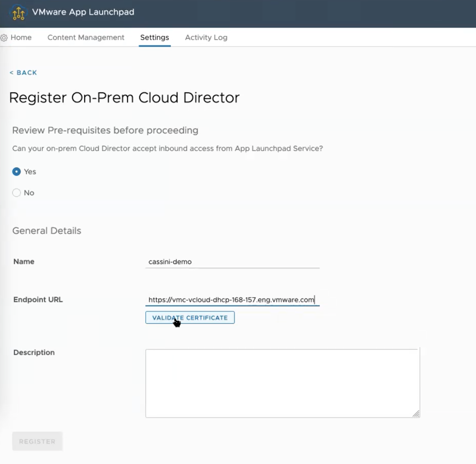Click inside the Description text area

[x=282, y=383]
